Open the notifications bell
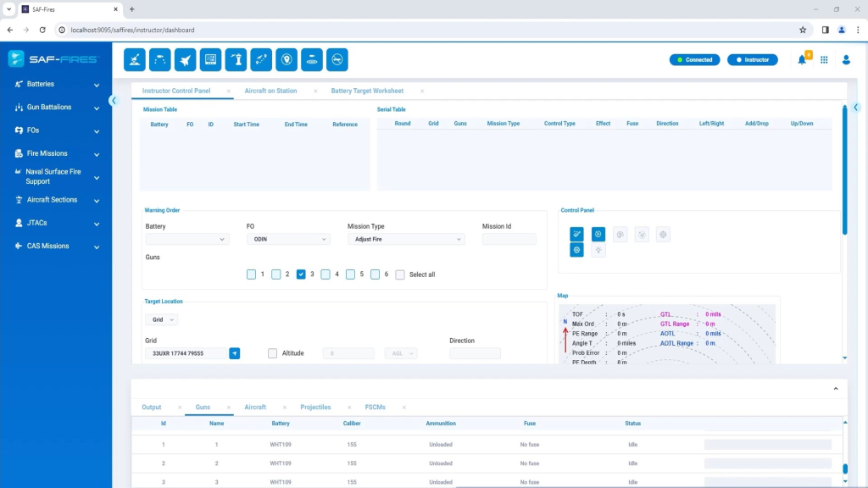 [802, 60]
